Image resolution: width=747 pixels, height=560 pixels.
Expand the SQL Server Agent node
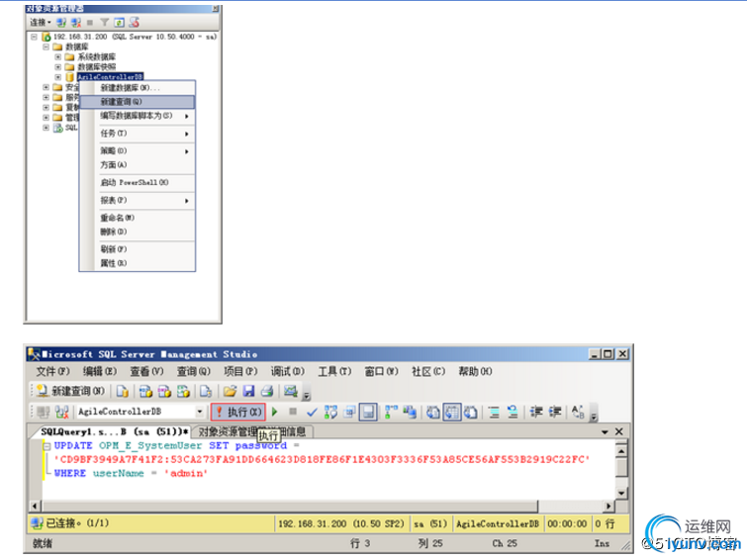click(46, 128)
